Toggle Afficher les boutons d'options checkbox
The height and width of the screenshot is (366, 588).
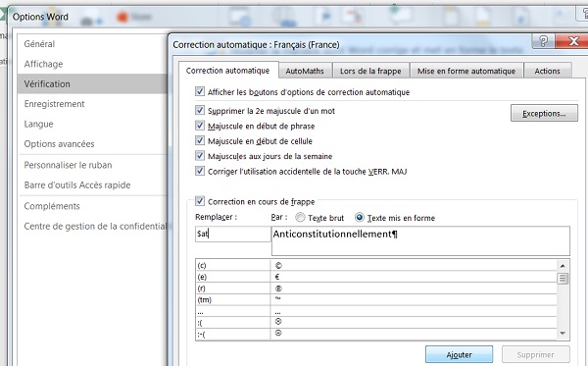click(200, 91)
